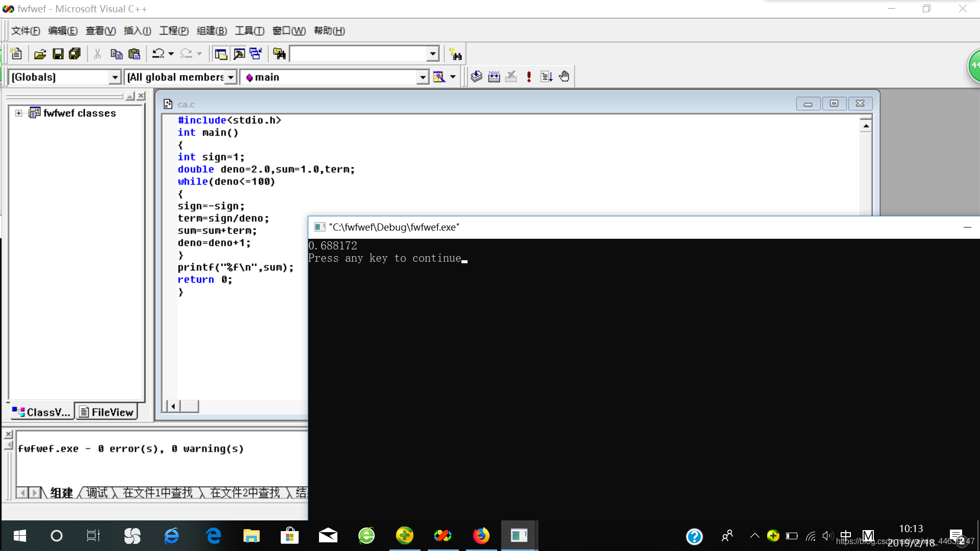Open the Globals class dropdown
The width and height of the screenshot is (980, 551).
[x=115, y=77]
